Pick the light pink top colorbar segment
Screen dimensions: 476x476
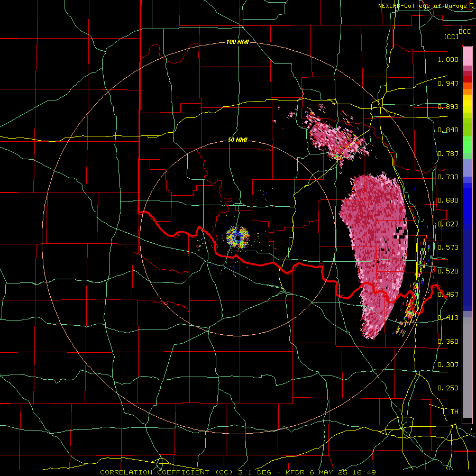[467, 56]
